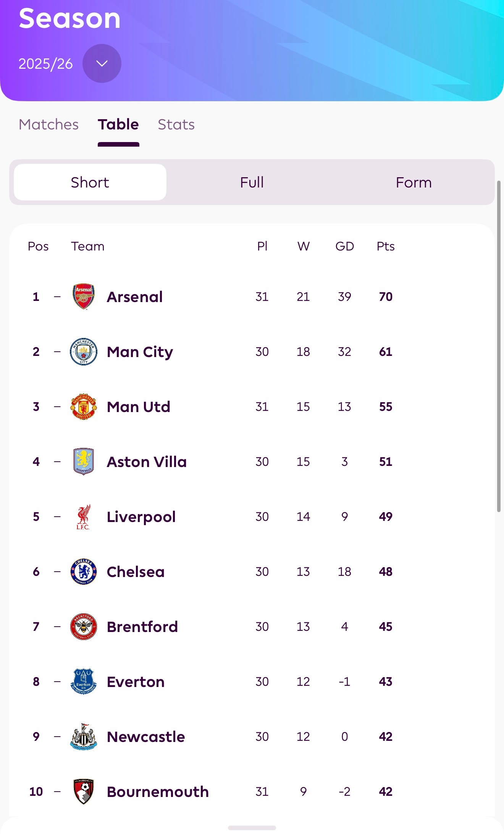Tap the Man City club badge
The height and width of the screenshot is (834, 504).
(84, 351)
